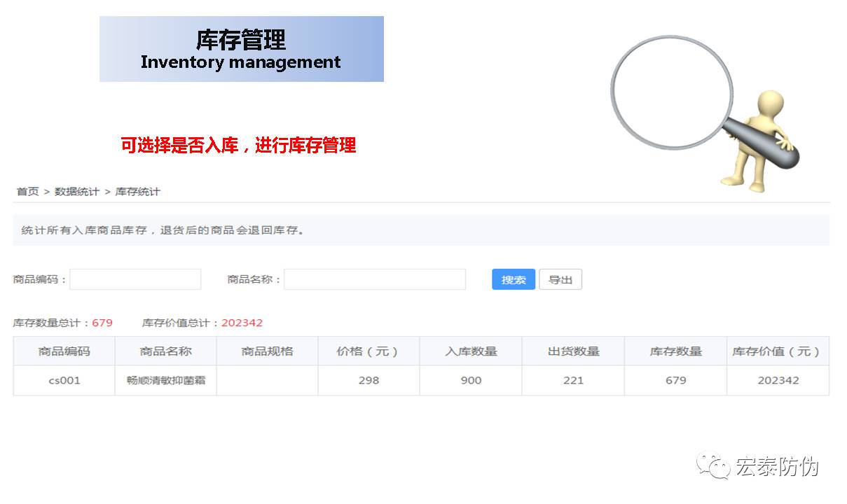847x504 pixels.
Task: Click the 价格（元） column header
Action: (x=368, y=351)
